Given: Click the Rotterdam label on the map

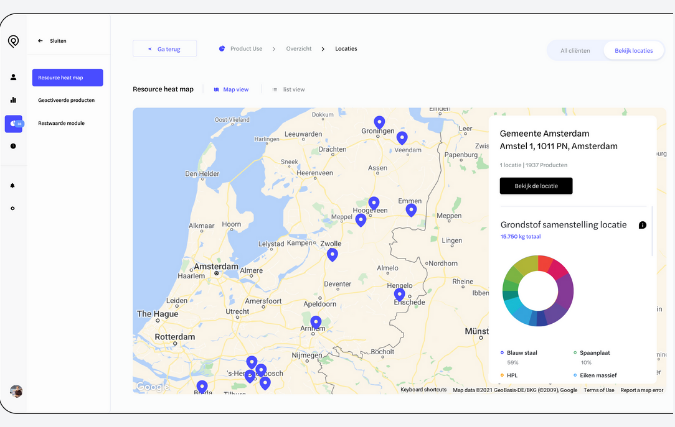Looking at the screenshot, I should click(175, 337).
